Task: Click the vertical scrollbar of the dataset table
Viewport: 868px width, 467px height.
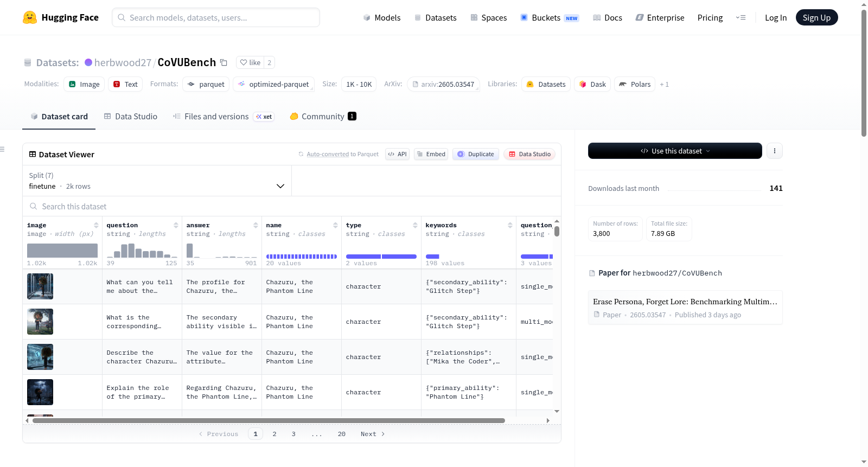Action: point(557,231)
